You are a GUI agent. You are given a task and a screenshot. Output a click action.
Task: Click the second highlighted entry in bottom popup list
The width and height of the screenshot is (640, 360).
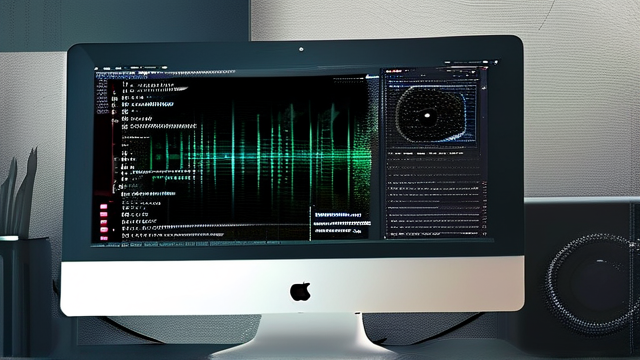pos(342,223)
